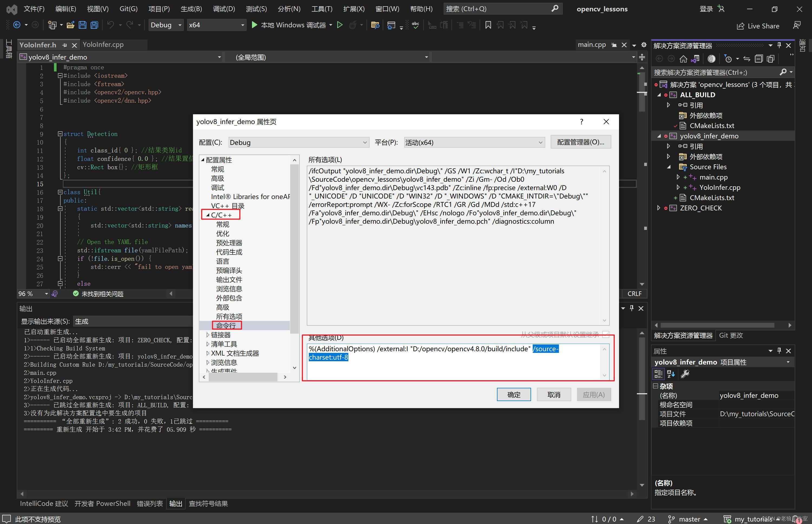Click the property tree horizontal scrollbar
Image resolution: width=812 pixels, height=524 pixels.
[x=243, y=377]
